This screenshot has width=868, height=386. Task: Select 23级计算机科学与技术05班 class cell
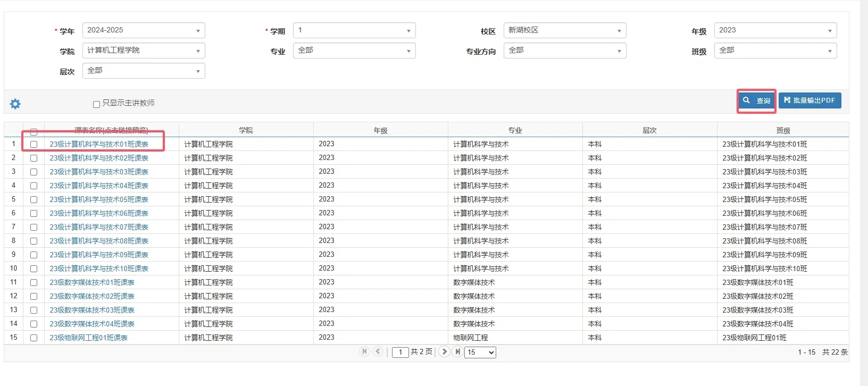[x=783, y=199]
